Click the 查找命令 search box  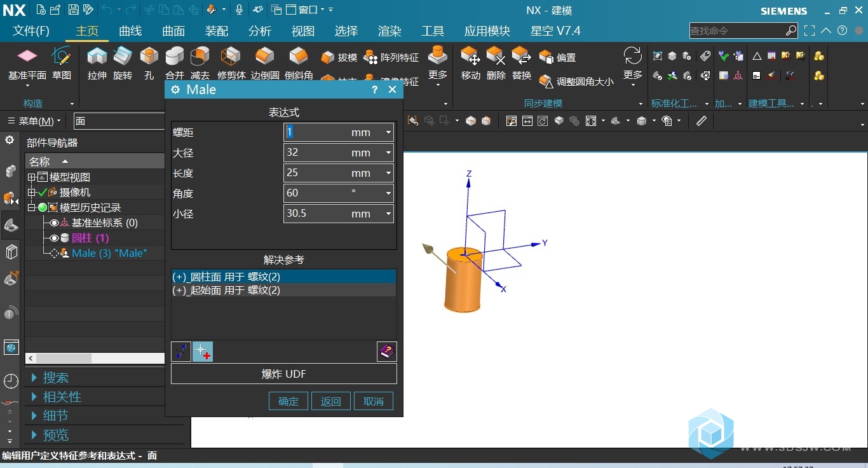(x=743, y=31)
